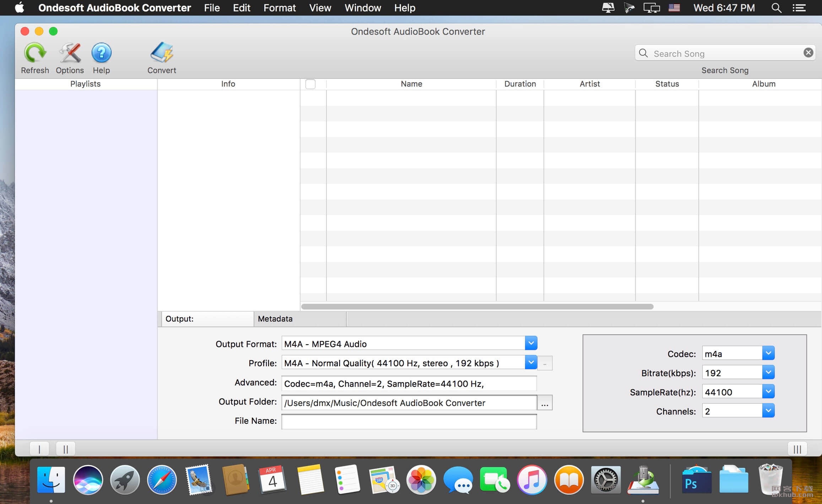Open Mail stamp icon in Dock
Screen dimensions: 822x504
(199, 480)
